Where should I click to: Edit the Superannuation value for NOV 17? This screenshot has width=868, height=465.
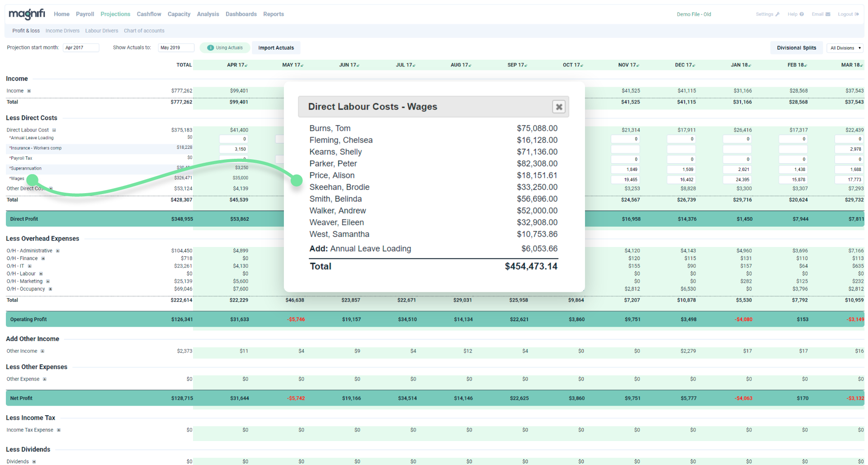coord(625,169)
